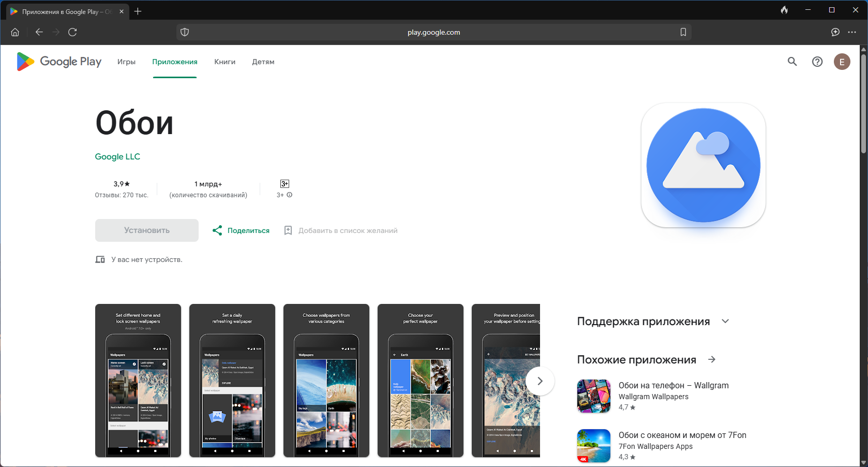Click the flame icon in the title bar
Viewport: 868px width, 467px height.
[785, 10]
